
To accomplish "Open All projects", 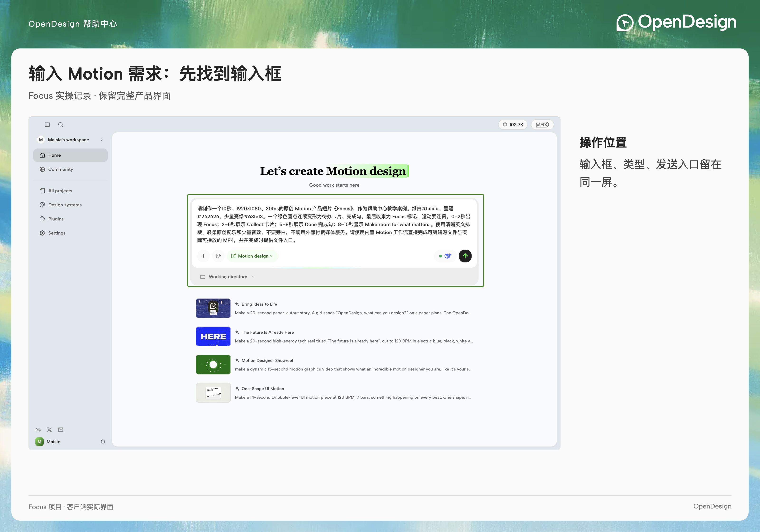I will [71, 191].
